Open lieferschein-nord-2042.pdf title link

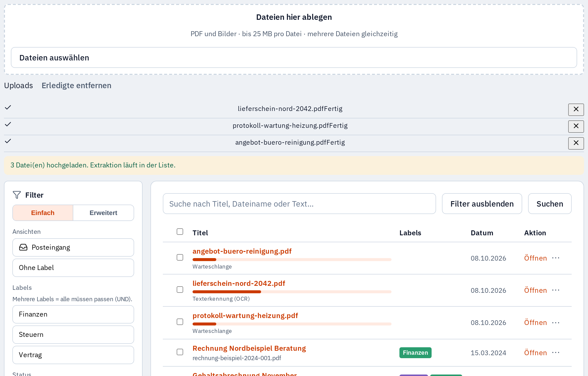(x=239, y=283)
